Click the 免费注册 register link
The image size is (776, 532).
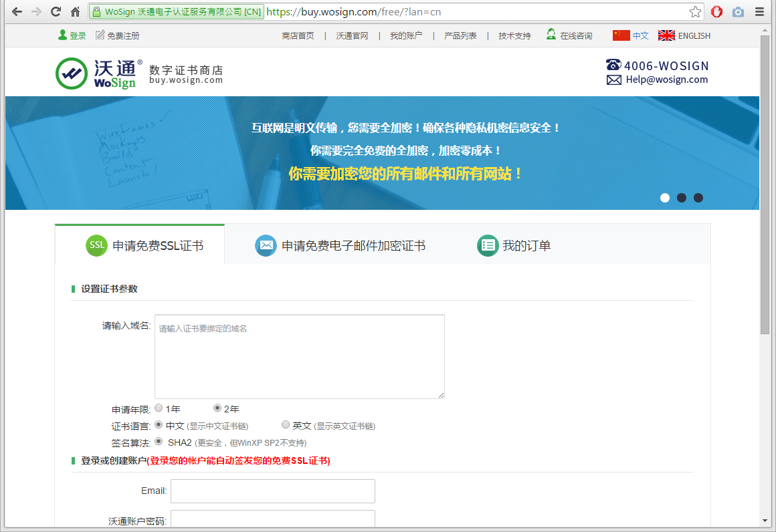[x=123, y=36]
